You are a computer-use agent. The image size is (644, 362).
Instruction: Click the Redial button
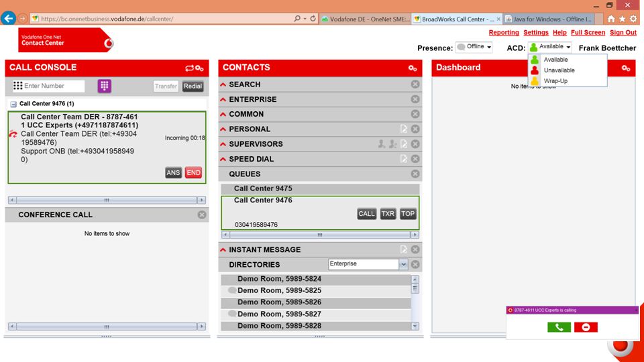click(193, 86)
